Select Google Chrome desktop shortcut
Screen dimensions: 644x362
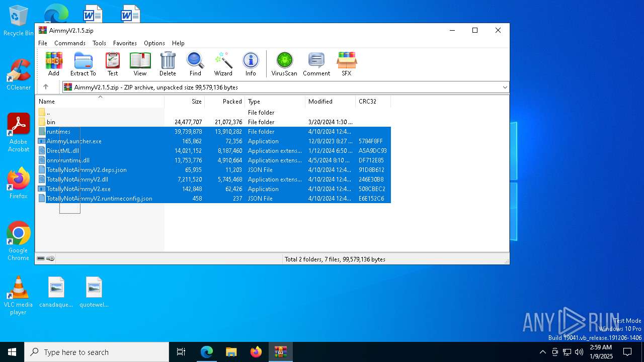click(18, 241)
